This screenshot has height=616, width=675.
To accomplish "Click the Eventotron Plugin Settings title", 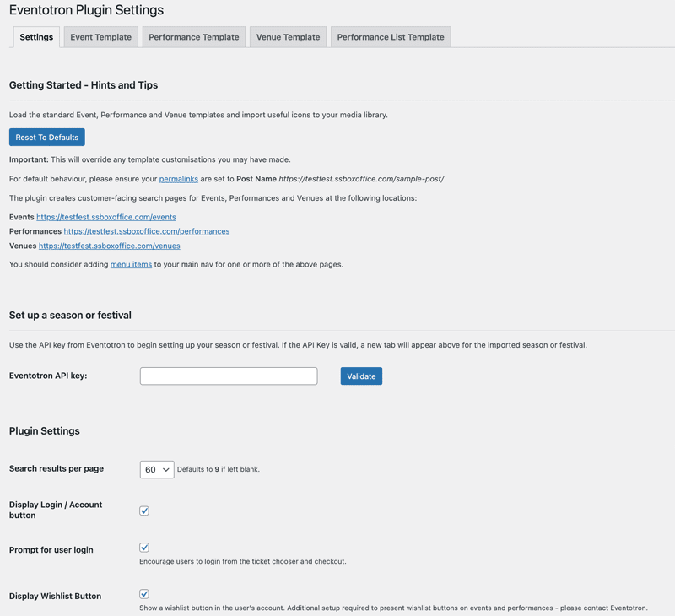I will pyautogui.click(x=87, y=10).
